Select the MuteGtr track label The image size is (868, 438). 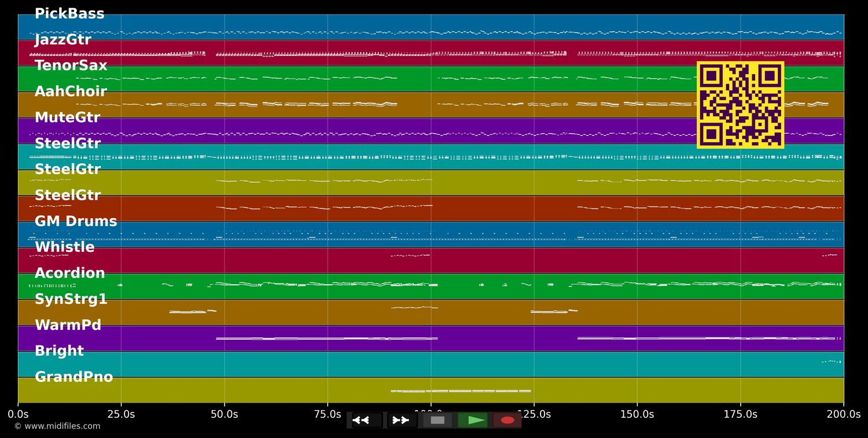pyautogui.click(x=67, y=118)
